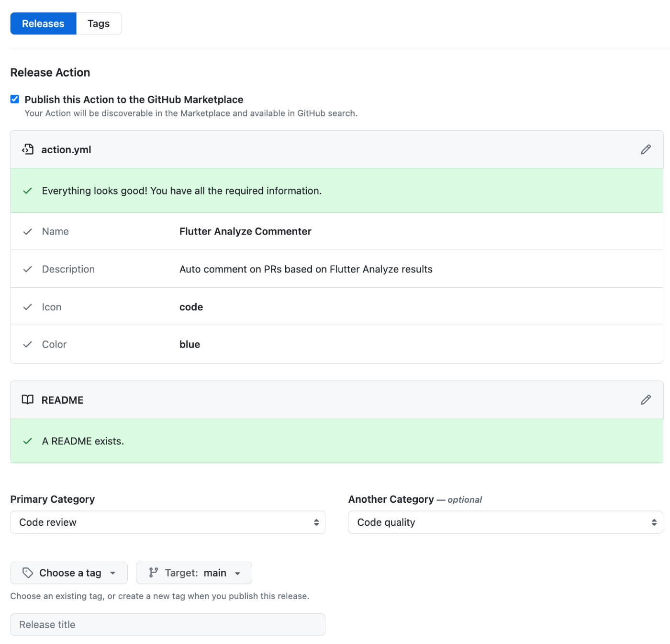670x644 pixels.
Task: Open the Target: main branch selector
Action: [194, 573]
